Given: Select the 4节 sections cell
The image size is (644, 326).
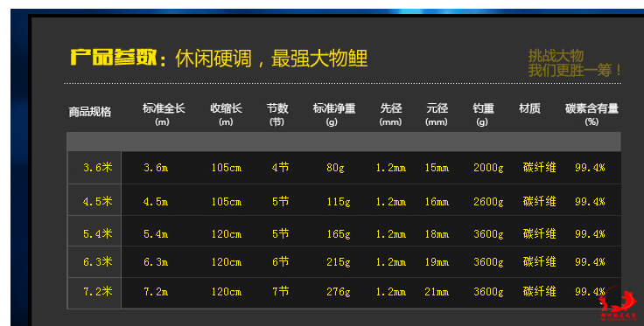Looking at the screenshot, I should coord(281,167).
